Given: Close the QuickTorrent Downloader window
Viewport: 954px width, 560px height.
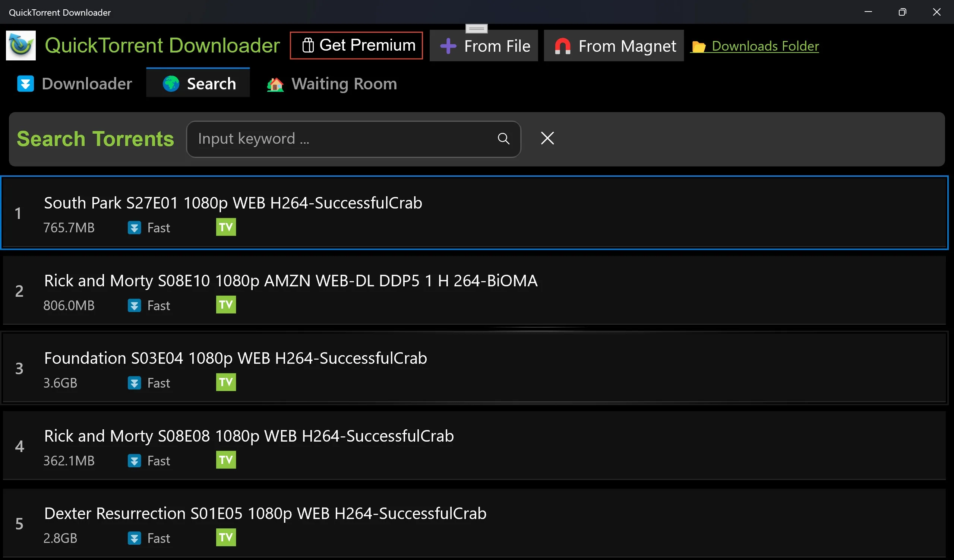Looking at the screenshot, I should tap(936, 12).
